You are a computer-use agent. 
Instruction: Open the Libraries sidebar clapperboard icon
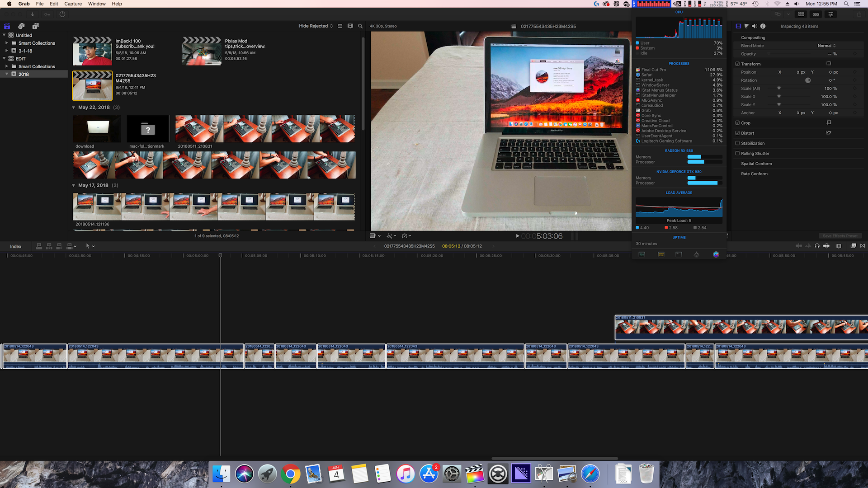coord(7,26)
